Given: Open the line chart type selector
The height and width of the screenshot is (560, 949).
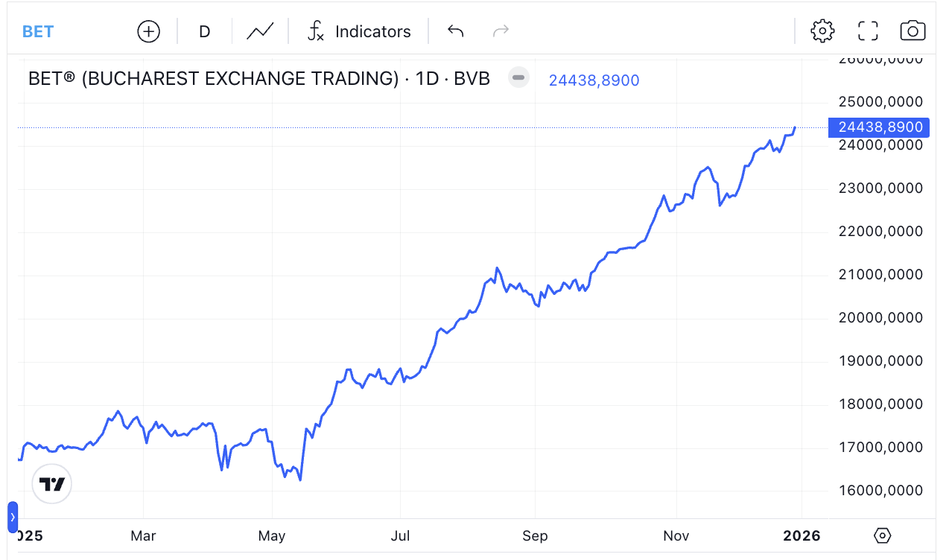Looking at the screenshot, I should [260, 31].
